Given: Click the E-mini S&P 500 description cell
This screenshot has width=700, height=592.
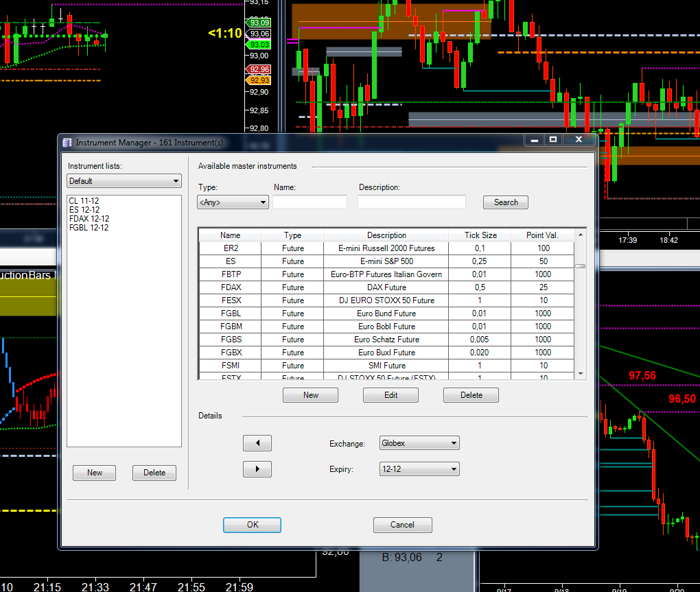Looking at the screenshot, I should [x=386, y=261].
